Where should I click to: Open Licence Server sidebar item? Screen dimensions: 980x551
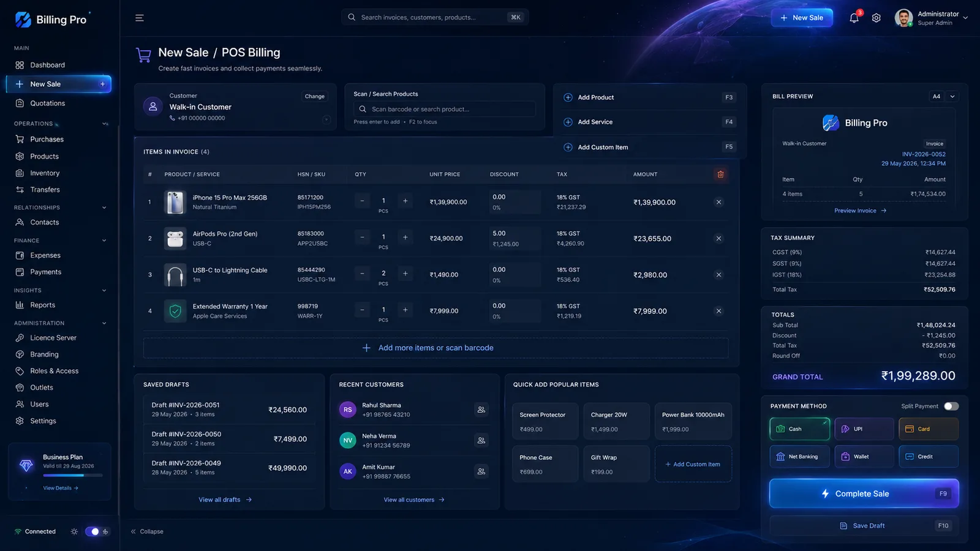(x=53, y=338)
